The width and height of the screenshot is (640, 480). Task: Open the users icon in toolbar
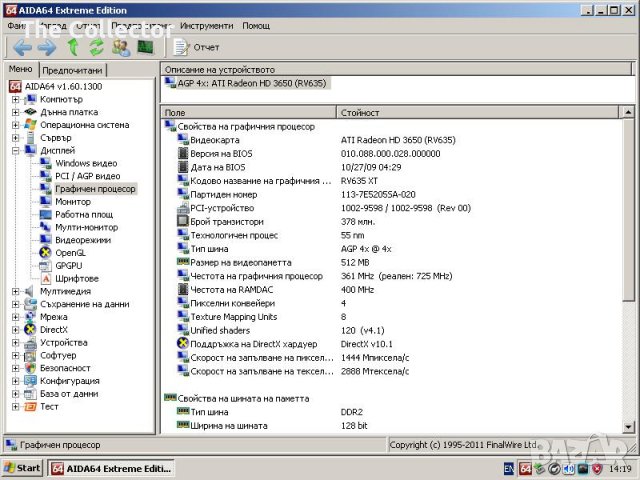point(121,47)
